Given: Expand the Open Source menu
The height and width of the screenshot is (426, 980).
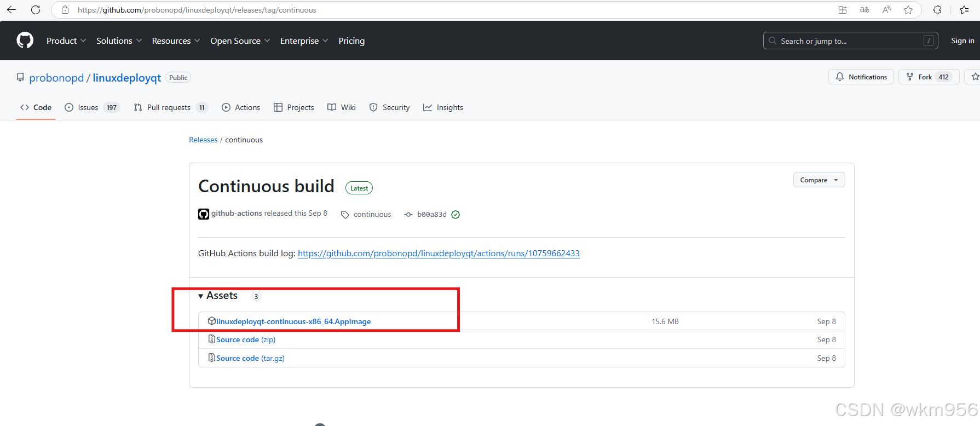Looking at the screenshot, I should coord(240,41).
